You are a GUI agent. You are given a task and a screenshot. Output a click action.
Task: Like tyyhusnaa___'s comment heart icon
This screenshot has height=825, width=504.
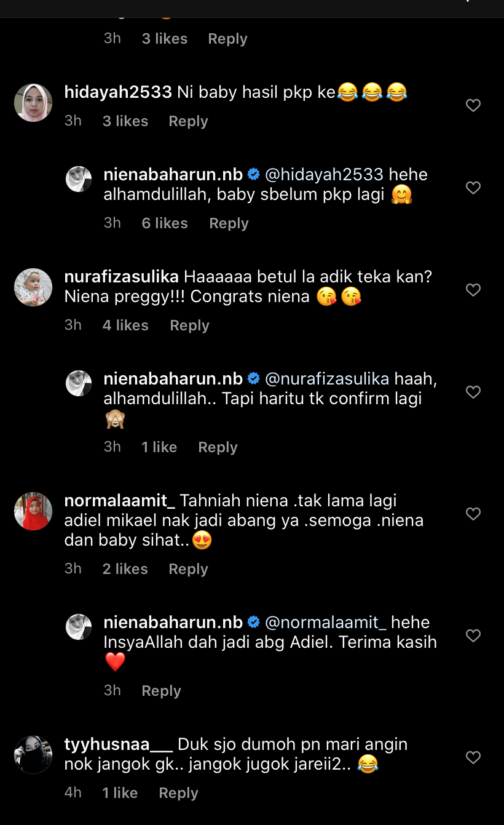click(473, 757)
